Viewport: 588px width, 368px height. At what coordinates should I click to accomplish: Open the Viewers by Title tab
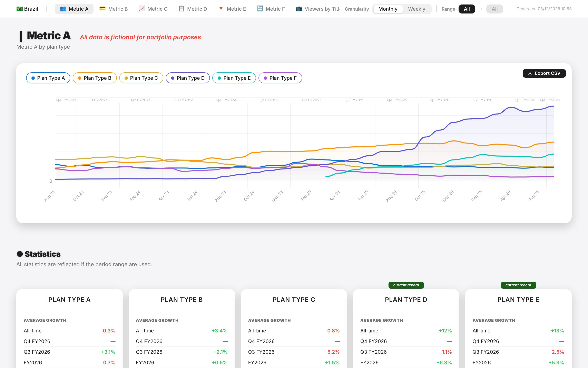pos(317,9)
